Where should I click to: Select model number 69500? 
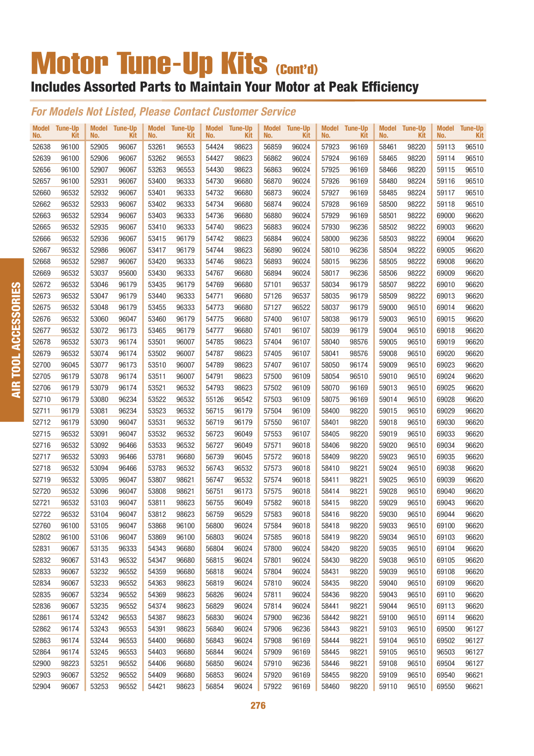446,629
